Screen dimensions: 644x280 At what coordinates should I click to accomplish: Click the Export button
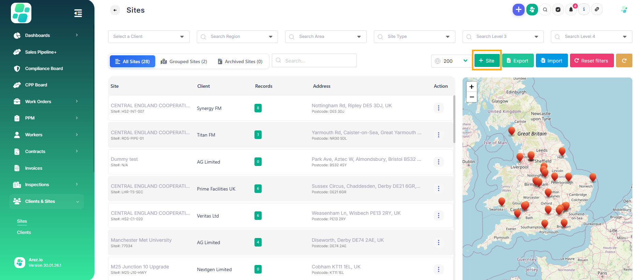pos(517,61)
